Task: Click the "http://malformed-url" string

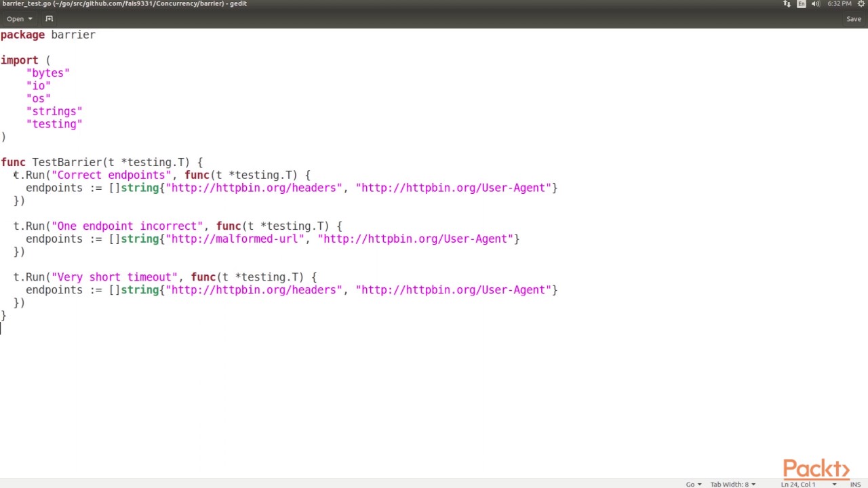Action: (235, 239)
